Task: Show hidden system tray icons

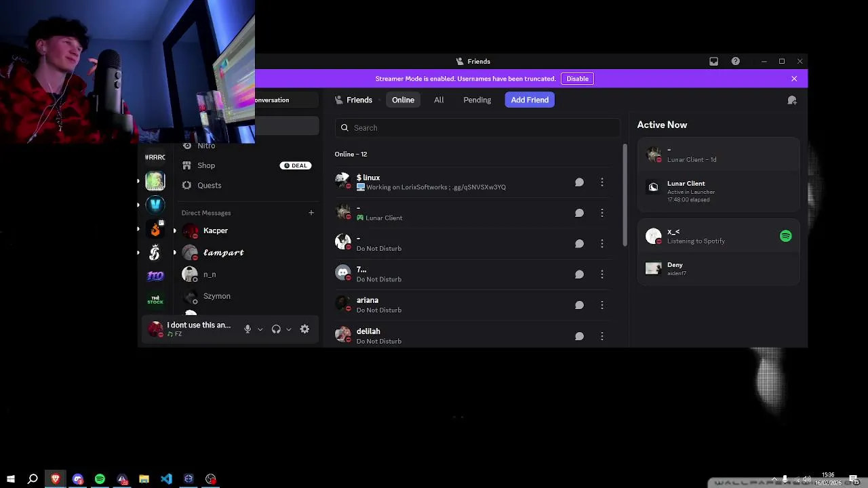Action: [x=774, y=479]
